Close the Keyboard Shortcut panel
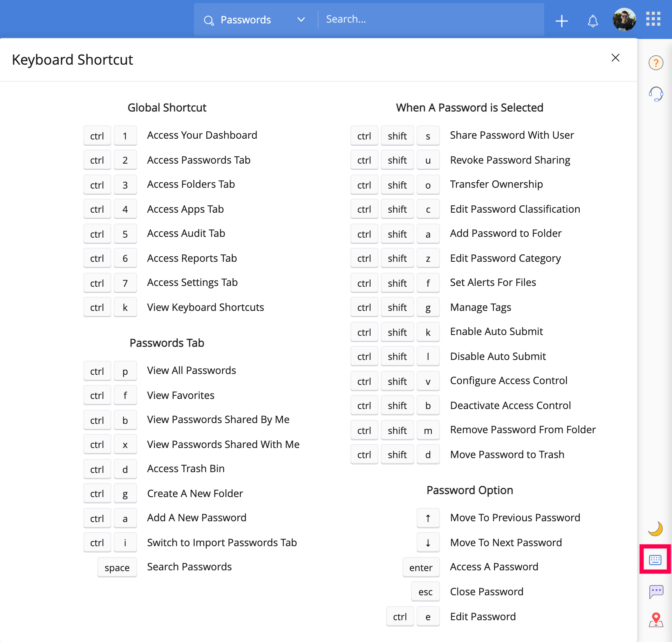The height and width of the screenshot is (642, 672). [615, 58]
